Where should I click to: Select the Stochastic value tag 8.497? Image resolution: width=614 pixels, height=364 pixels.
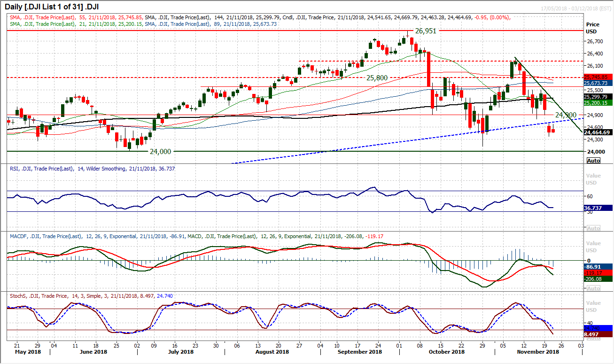(x=598, y=334)
